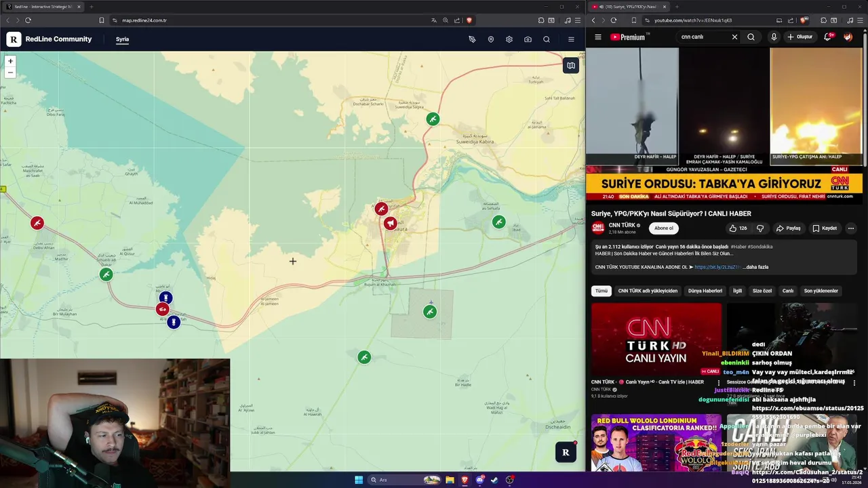The width and height of the screenshot is (868, 488).
Task: Select the Tümü filter chip
Action: tap(601, 291)
